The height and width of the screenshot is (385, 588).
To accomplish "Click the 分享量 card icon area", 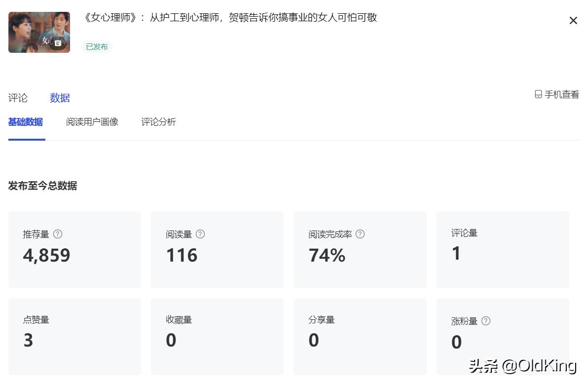I will coord(360,336).
